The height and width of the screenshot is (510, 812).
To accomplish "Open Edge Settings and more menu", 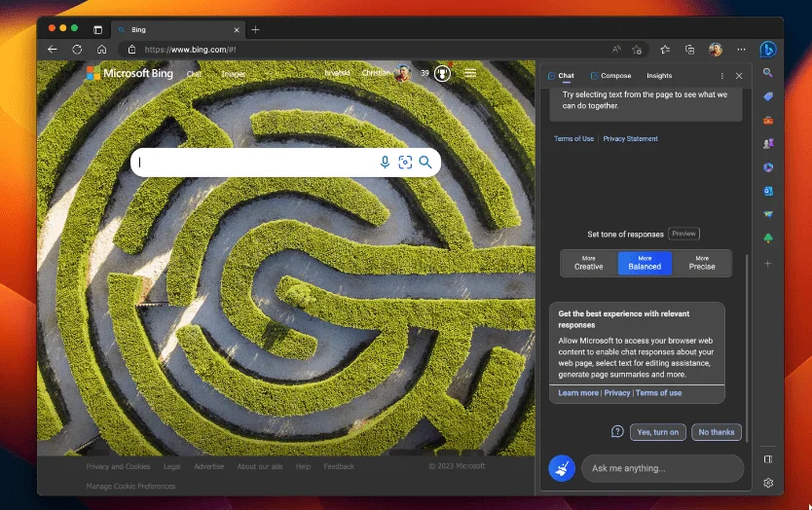I will click(741, 50).
